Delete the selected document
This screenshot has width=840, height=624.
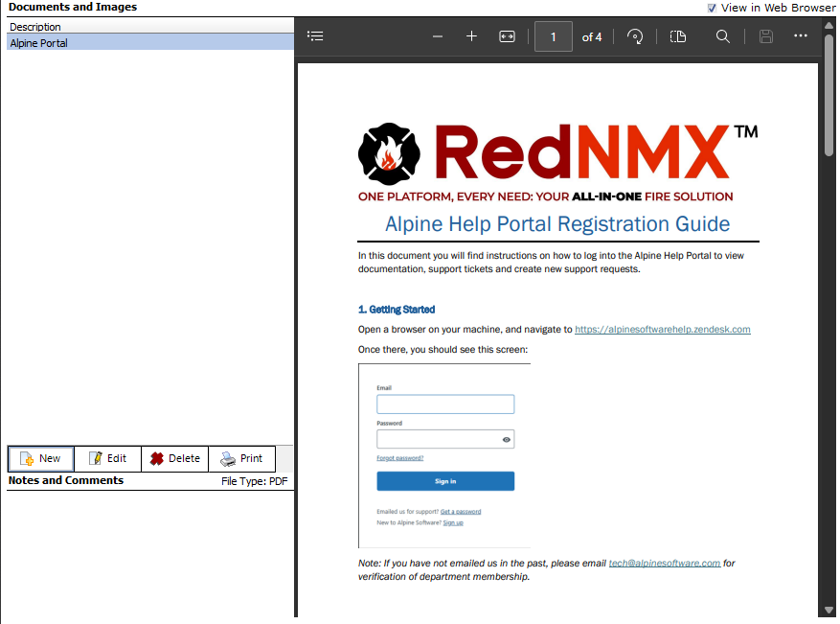[174, 458]
